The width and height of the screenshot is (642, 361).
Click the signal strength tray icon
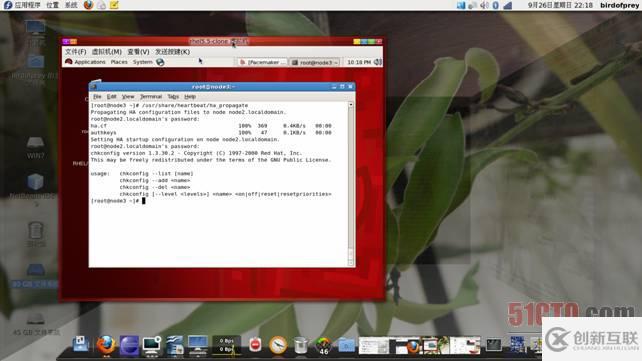[508, 5]
